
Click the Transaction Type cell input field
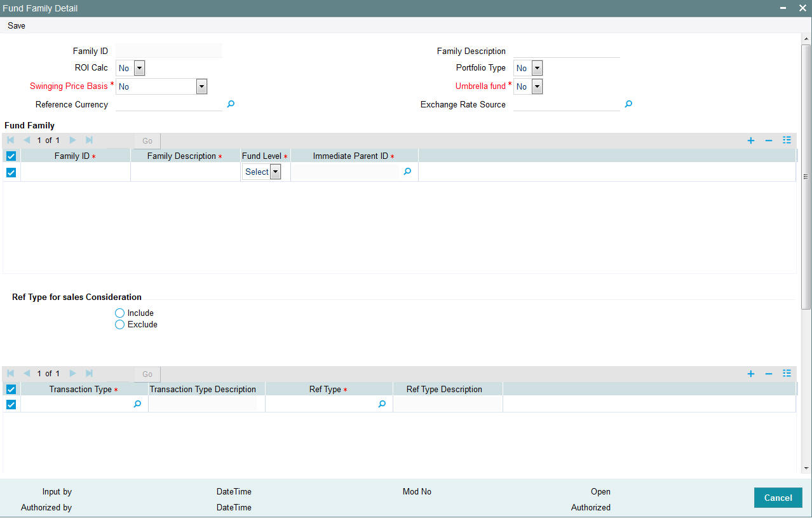click(x=77, y=404)
